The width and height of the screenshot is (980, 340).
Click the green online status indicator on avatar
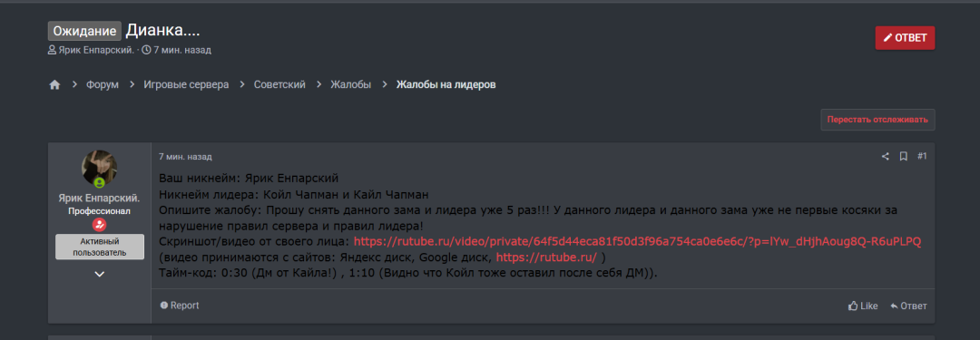99,183
